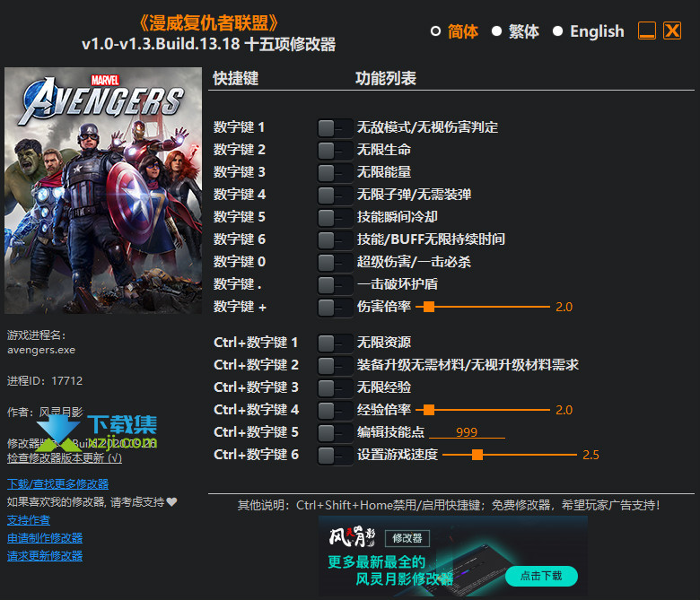The height and width of the screenshot is (600, 700).
Task: Close the trainer with X icon
Action: pos(672,30)
